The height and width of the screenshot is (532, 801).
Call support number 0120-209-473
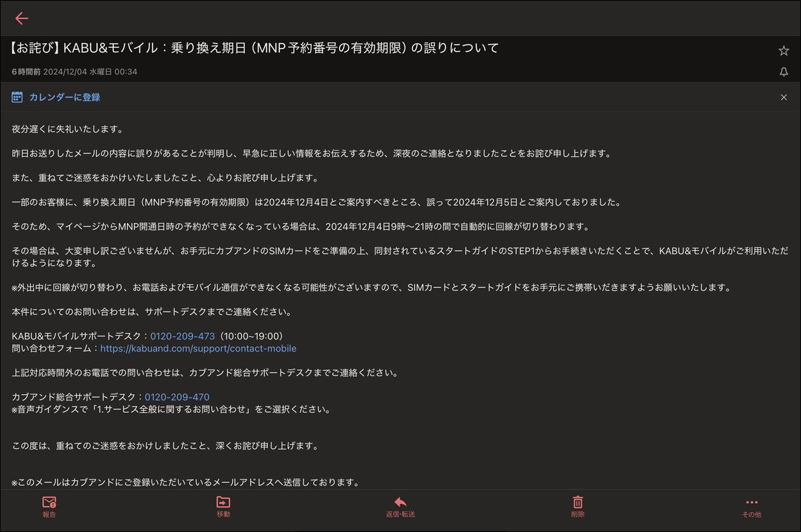click(183, 336)
